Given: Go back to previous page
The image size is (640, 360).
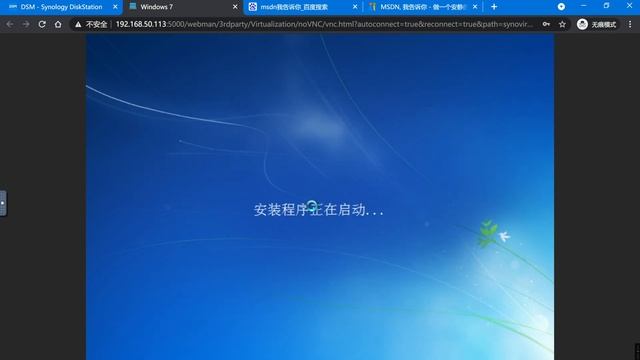Looking at the screenshot, I should click(x=10, y=24).
